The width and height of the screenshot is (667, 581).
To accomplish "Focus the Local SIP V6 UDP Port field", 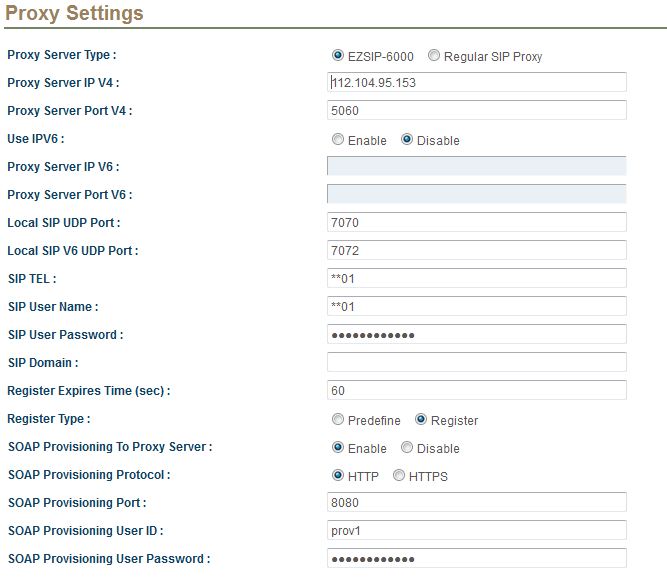I will (476, 250).
